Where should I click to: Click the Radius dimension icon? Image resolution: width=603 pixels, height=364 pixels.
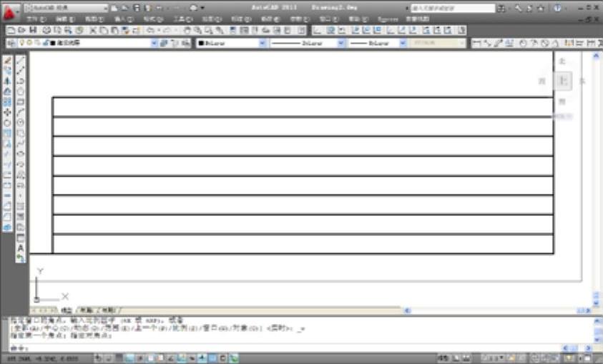pyautogui.click(x=523, y=43)
